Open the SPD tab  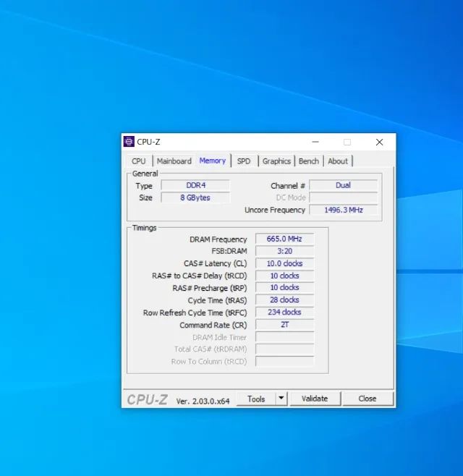pyautogui.click(x=244, y=161)
